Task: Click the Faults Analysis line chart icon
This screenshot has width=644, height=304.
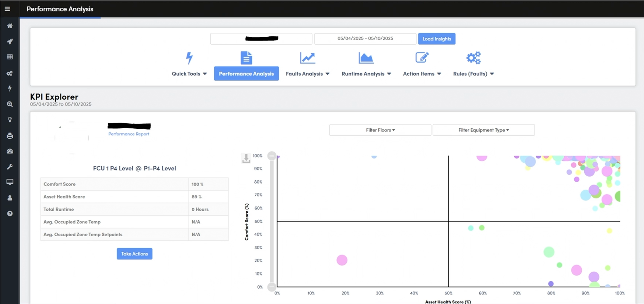Action: tap(307, 58)
